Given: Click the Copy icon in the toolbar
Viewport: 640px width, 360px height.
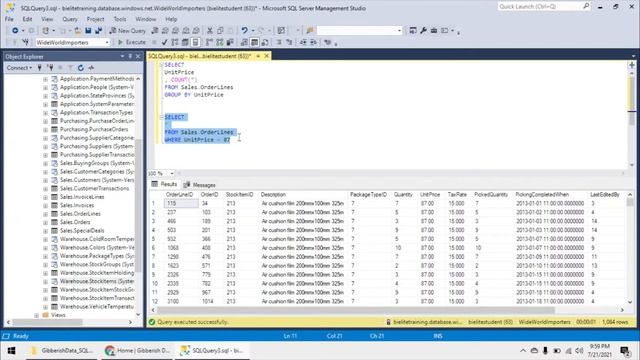Looking at the screenshot, I should click(220, 31).
